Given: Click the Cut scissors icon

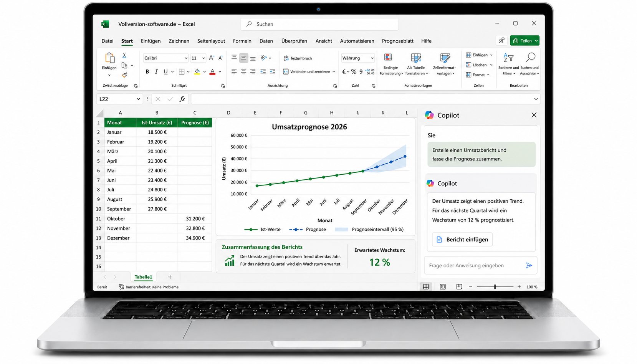Looking at the screenshot, I should 124,56.
